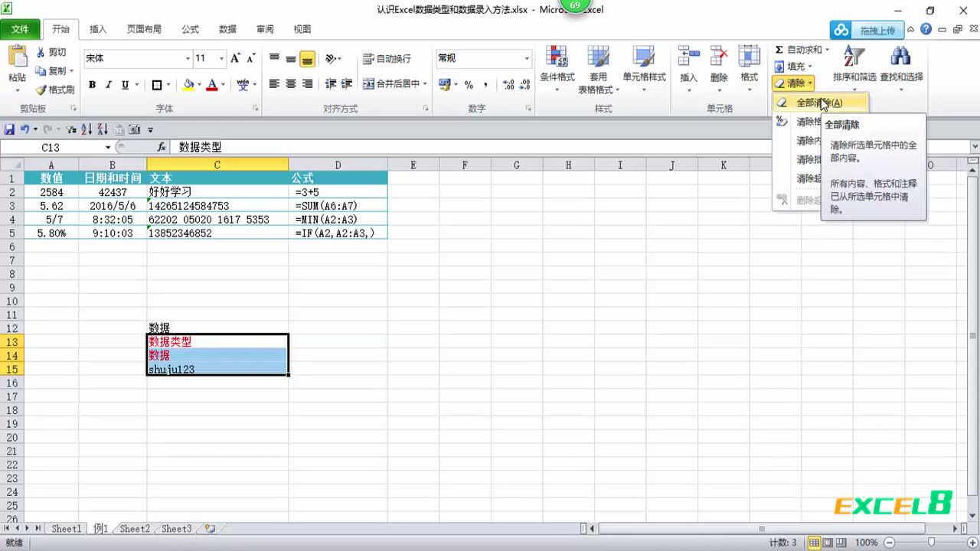The image size is (980, 551).
Task: Click the Format as Table (套用表格格式) icon
Action: [x=598, y=57]
